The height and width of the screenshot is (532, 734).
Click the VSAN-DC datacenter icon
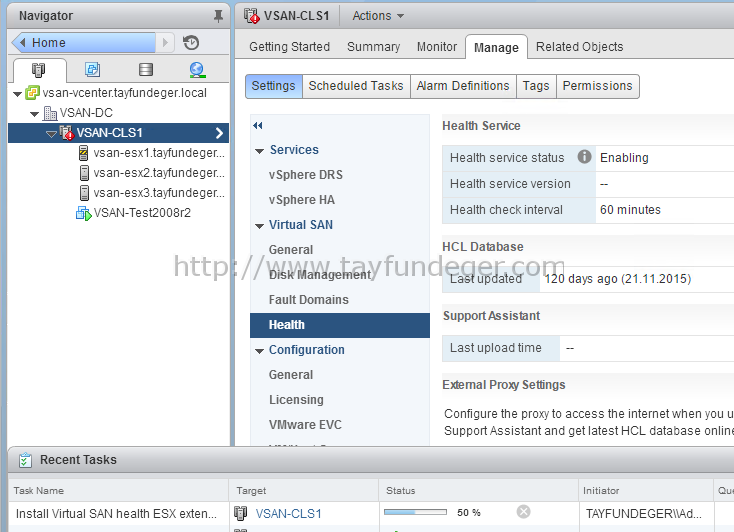(x=50, y=113)
